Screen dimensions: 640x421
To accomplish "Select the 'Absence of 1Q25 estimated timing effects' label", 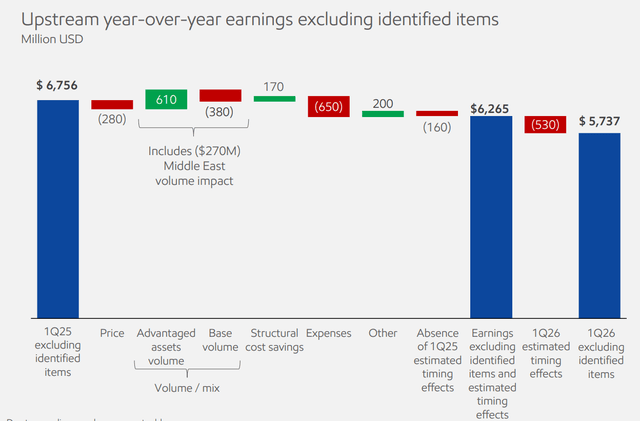I will coord(437,360).
